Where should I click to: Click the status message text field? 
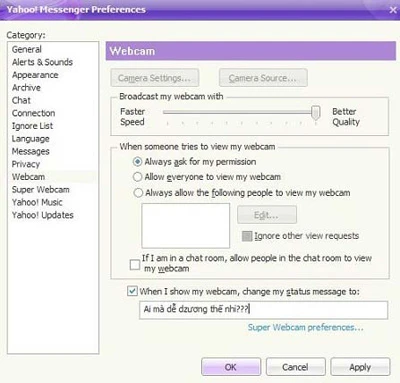click(x=264, y=310)
